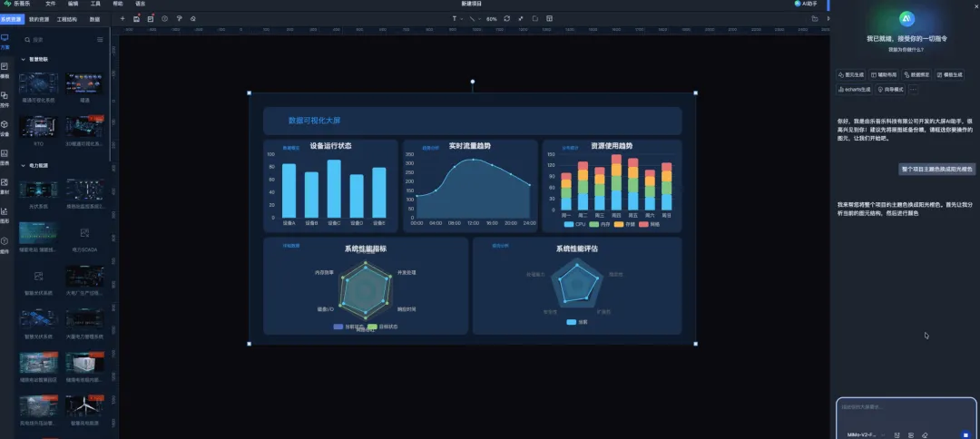Open the 工具 menu
Screen dimensions: 980x439
tap(95, 4)
